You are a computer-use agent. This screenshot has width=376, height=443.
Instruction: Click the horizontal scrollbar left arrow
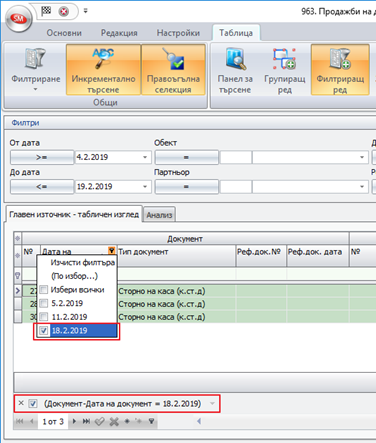click(x=199, y=421)
